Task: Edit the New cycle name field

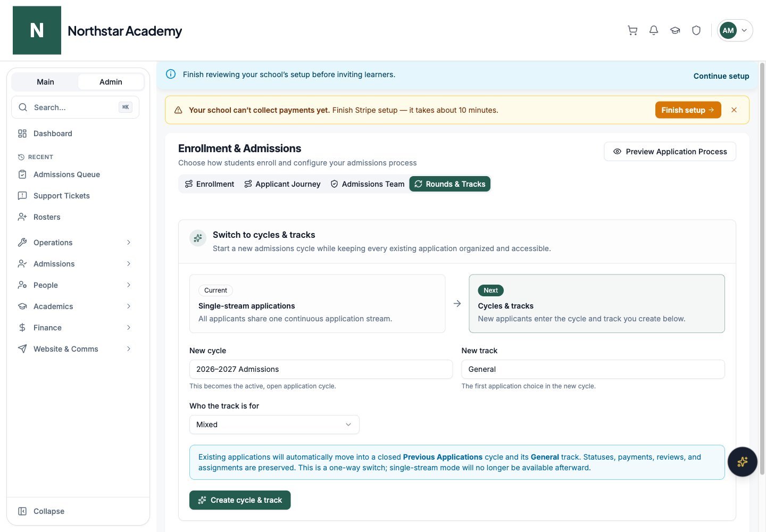Action: coord(321,369)
